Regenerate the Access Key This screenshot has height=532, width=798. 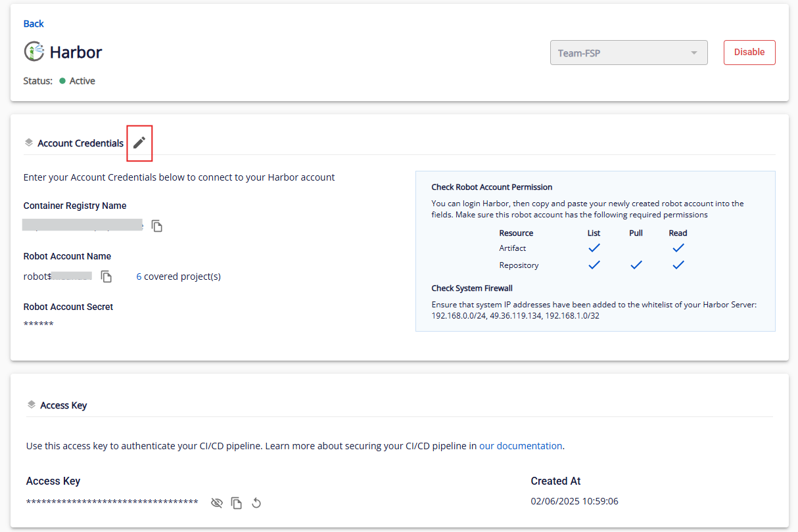tap(257, 503)
